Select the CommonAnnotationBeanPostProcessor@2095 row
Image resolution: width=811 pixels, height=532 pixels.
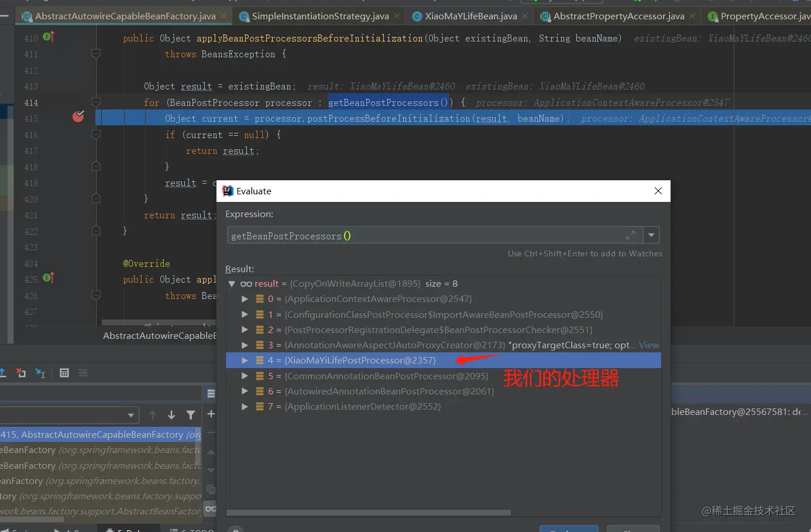click(x=444, y=376)
